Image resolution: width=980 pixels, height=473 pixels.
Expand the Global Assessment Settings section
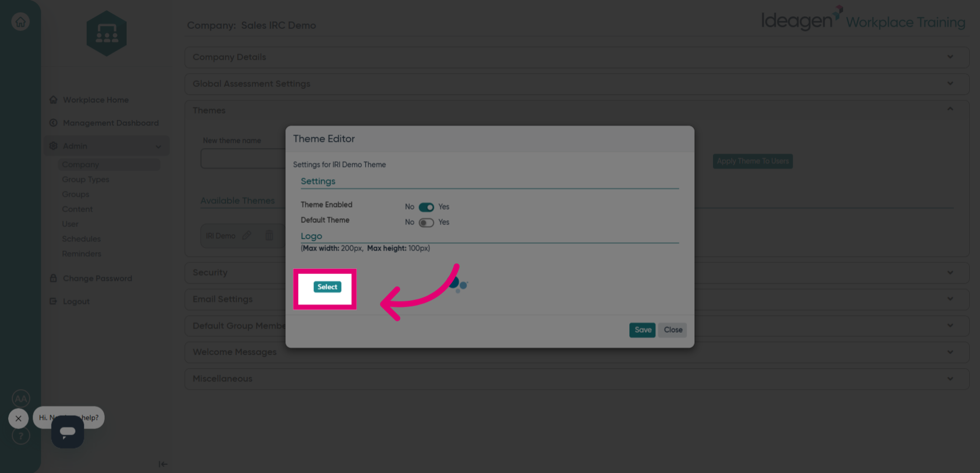577,84
